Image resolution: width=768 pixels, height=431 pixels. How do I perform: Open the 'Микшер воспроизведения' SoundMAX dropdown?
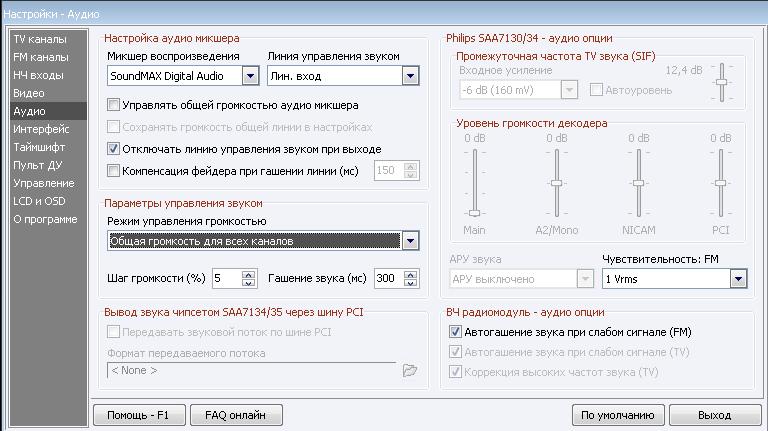pos(250,76)
